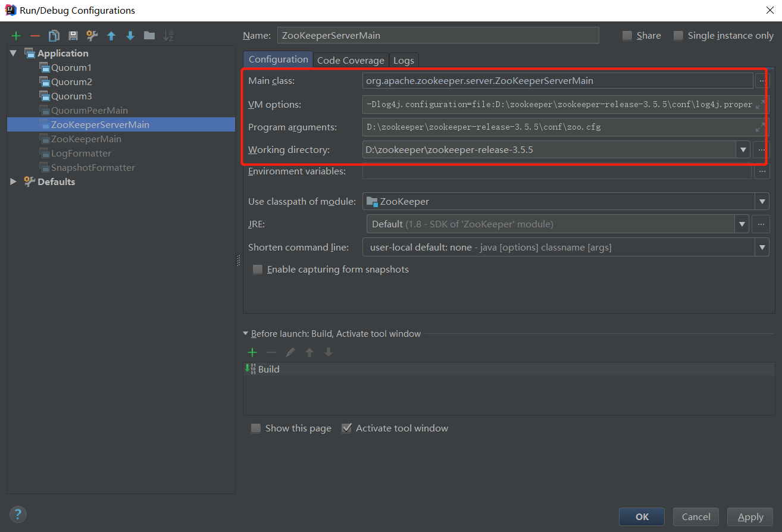
Task: Click the Copy Configuration icon
Action: pyautogui.click(x=54, y=36)
